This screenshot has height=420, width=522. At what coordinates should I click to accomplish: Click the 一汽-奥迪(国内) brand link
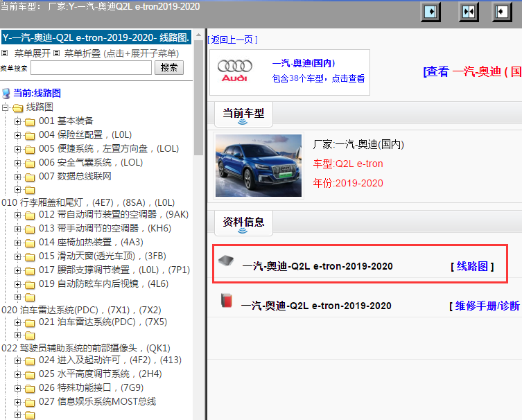click(x=304, y=63)
